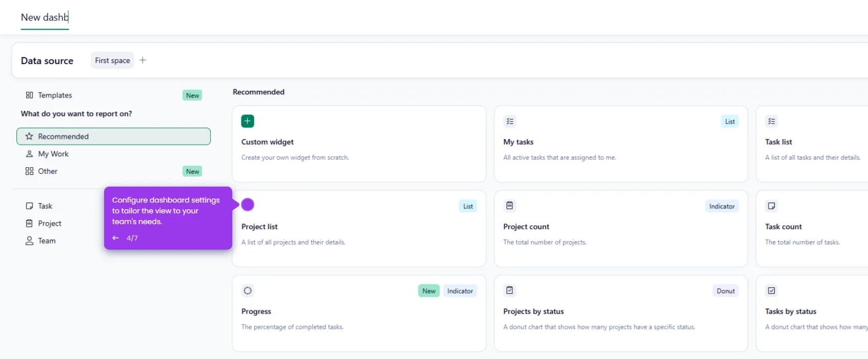Choose the Project list widget card
This screenshot has width=868, height=359.
(x=359, y=229)
